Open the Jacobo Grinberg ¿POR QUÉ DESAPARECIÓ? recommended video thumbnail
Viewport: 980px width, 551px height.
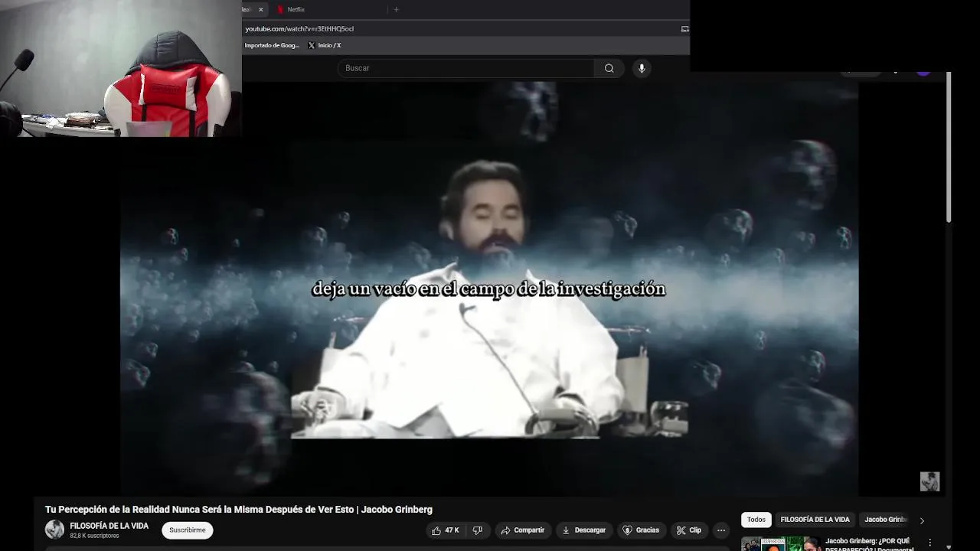click(781, 543)
